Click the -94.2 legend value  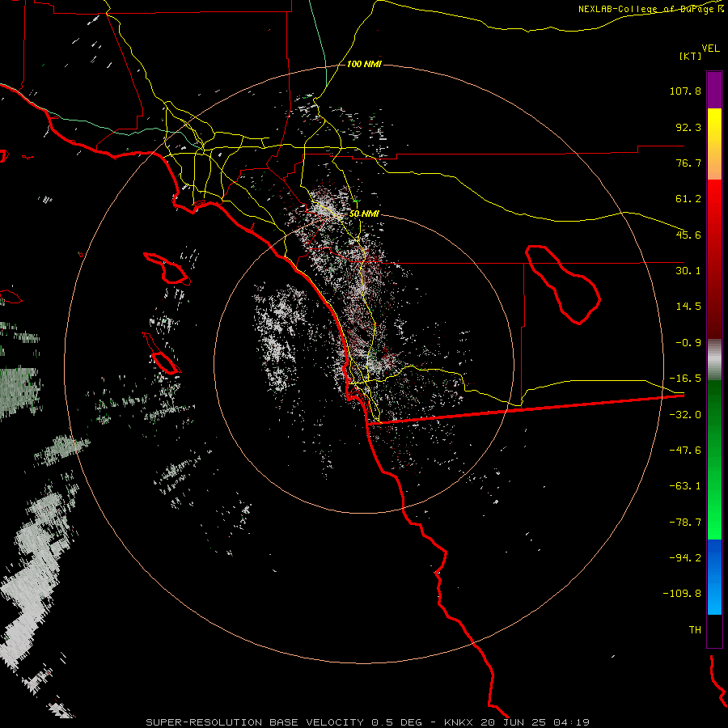[x=685, y=558]
